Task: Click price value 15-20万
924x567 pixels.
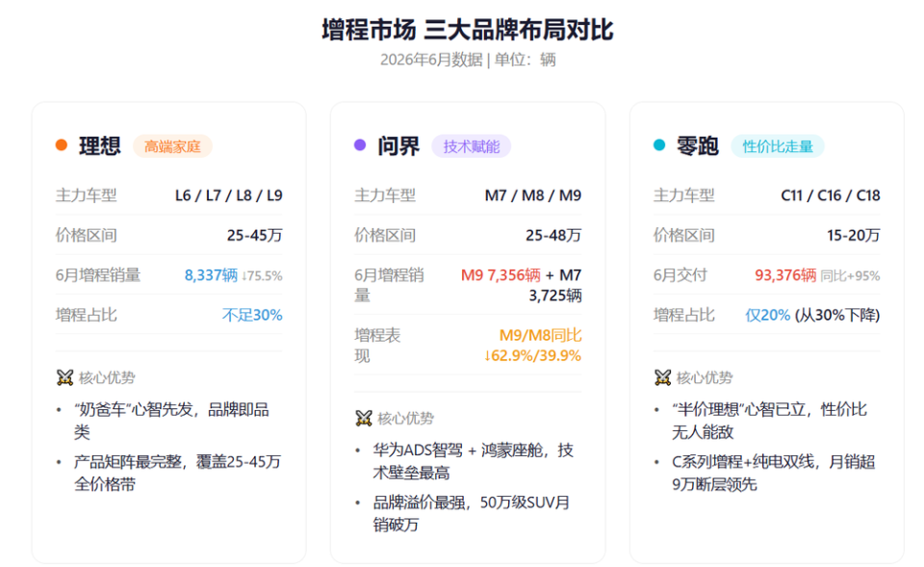Action: 854,235
